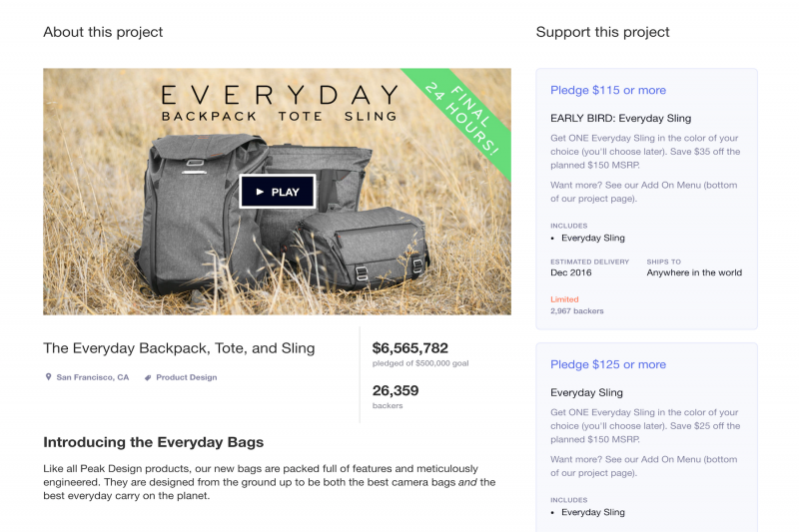Click the tag icon beside Product Design
799x532 pixels.
pos(148,377)
